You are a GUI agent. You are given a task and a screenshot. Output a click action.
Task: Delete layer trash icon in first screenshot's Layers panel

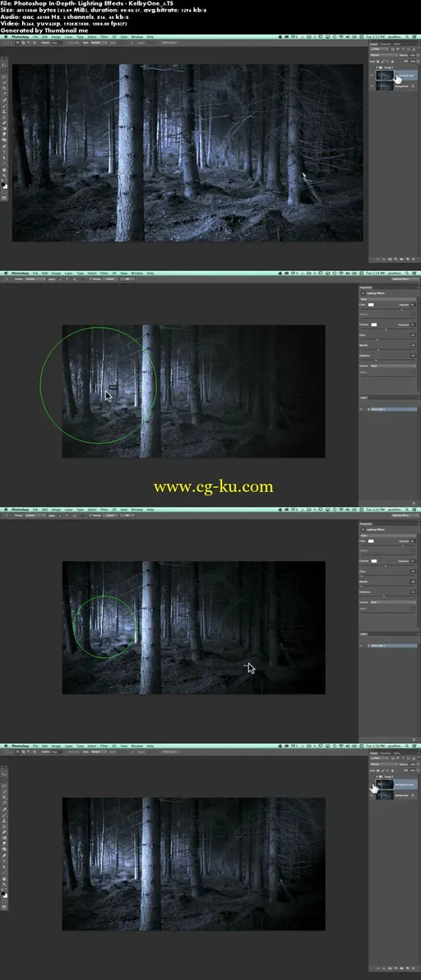(414, 259)
